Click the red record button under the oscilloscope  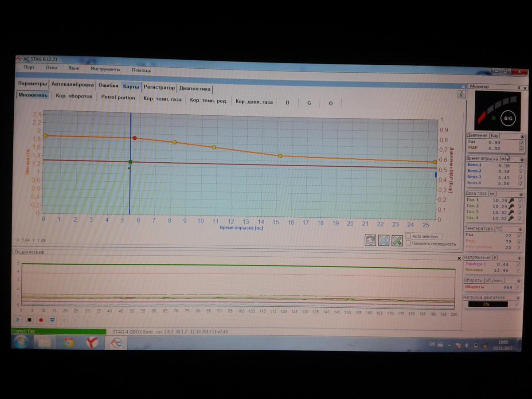41,320
